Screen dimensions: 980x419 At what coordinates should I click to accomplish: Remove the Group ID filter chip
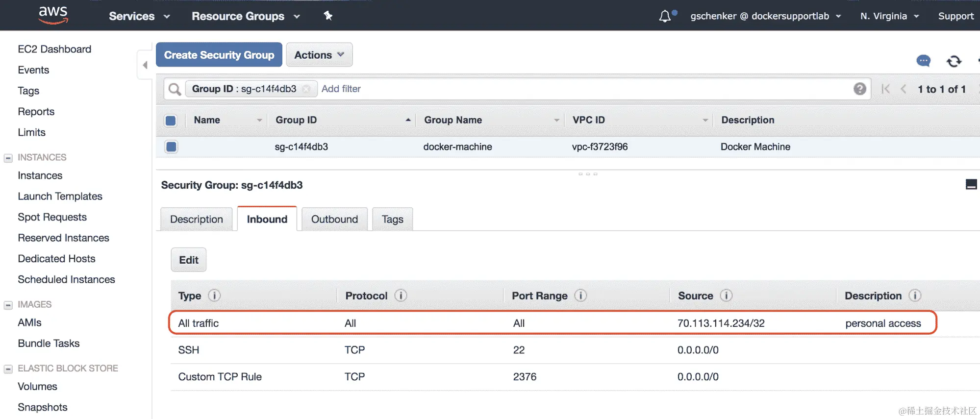pos(306,89)
